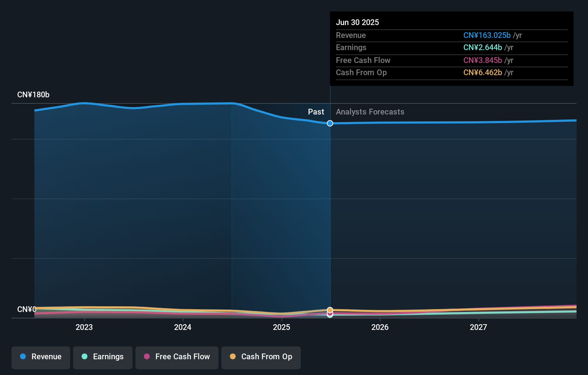
Task: Click the CN¥0 y-axis label
Action: point(27,309)
